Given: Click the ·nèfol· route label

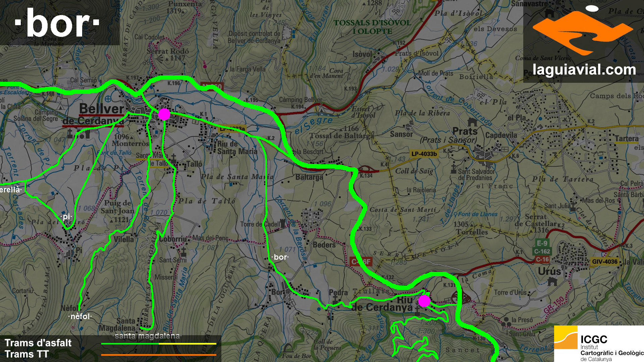Looking at the screenshot, I should click(80, 316).
